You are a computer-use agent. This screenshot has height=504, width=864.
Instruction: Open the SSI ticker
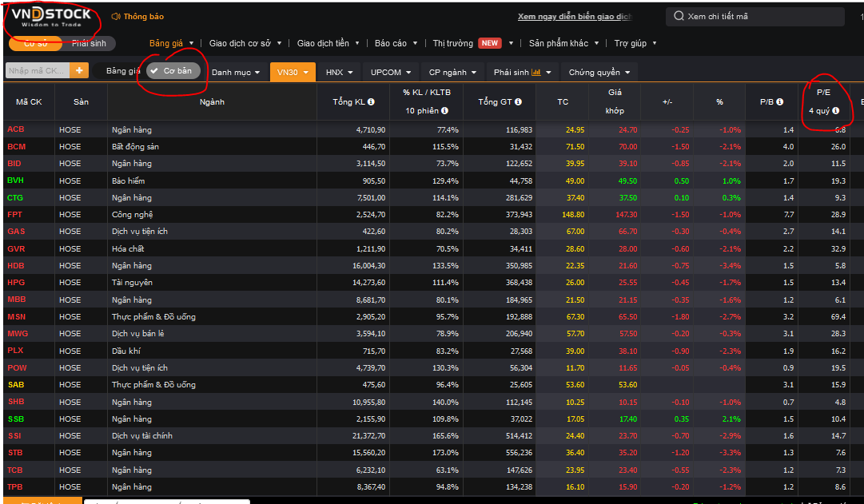pyautogui.click(x=14, y=435)
